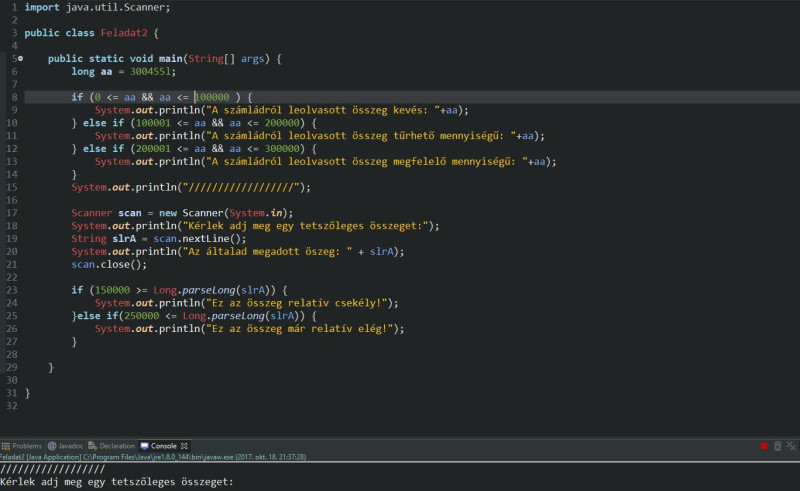Click 'Kérlek adj meg egy tetszőleges összeget:' string on line 18
Viewport: 800px width, 491px height.
[308, 226]
